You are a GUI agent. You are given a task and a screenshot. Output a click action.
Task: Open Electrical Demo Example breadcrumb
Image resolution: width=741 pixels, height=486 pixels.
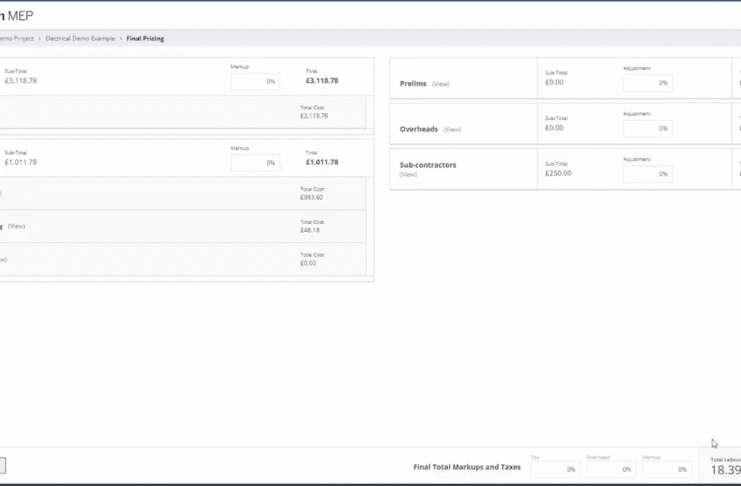click(x=81, y=38)
